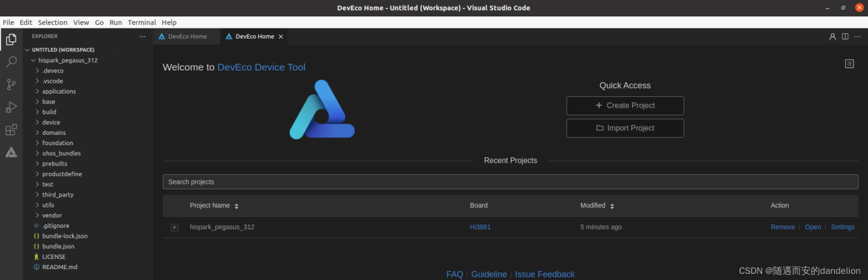Open the Issue Feedback link
This screenshot has width=868, height=280.
click(545, 275)
